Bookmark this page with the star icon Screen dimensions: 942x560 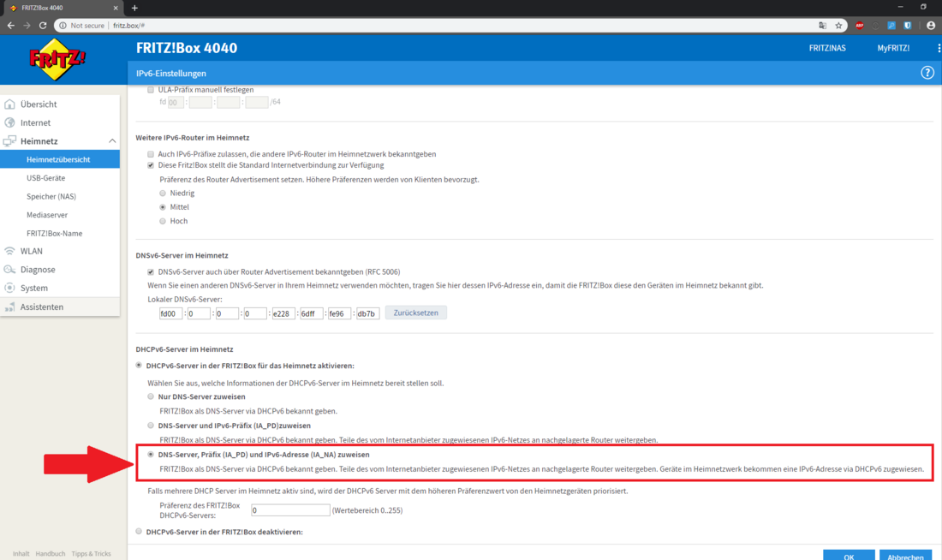click(838, 25)
